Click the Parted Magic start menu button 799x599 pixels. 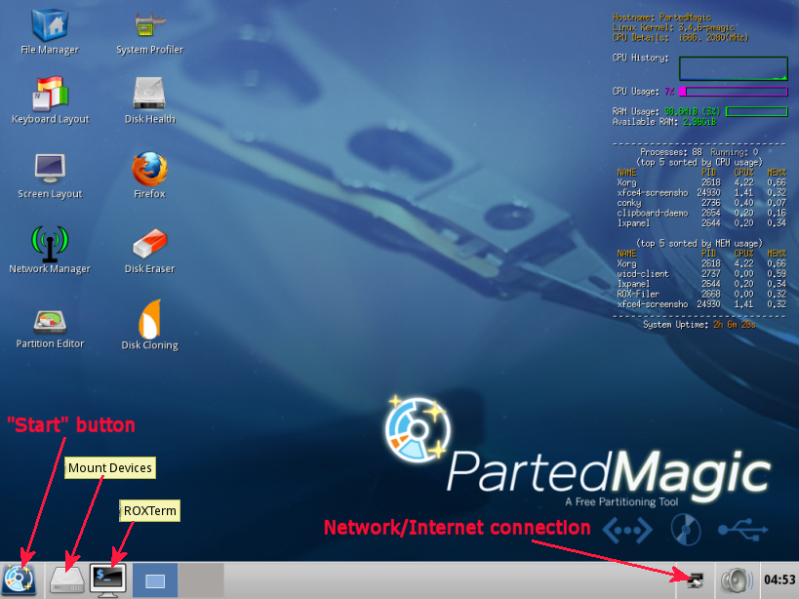click(x=19, y=580)
